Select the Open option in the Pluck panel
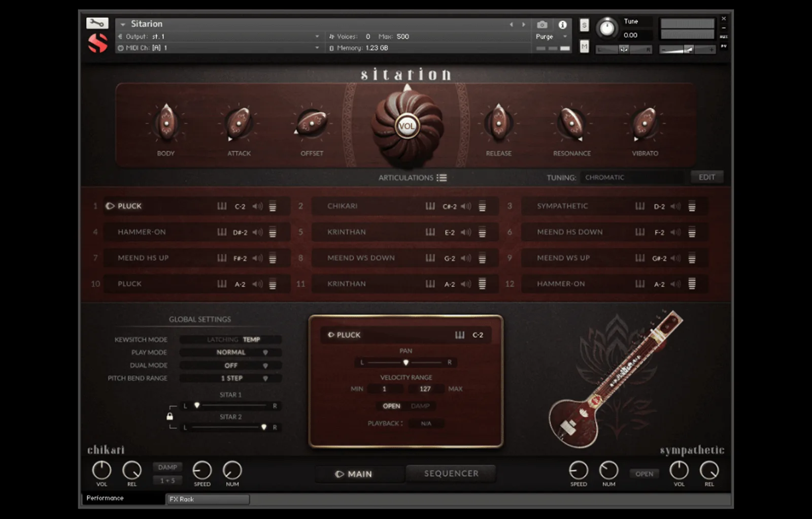This screenshot has height=519, width=812. tap(391, 406)
